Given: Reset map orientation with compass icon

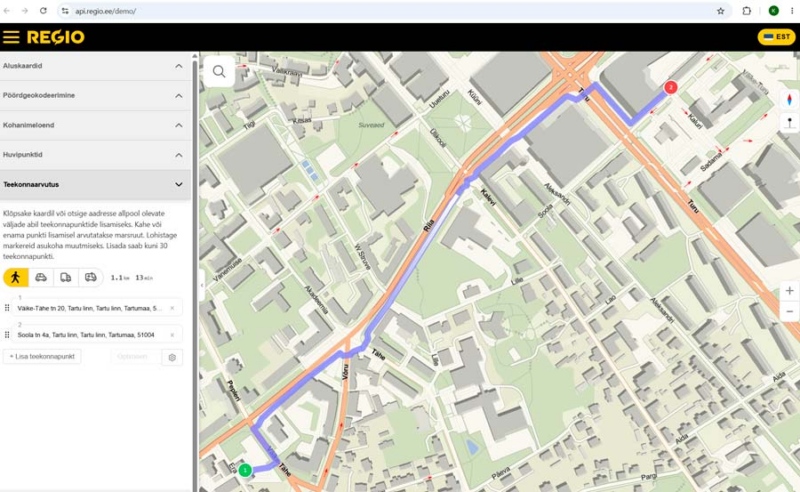Looking at the screenshot, I should (789, 99).
